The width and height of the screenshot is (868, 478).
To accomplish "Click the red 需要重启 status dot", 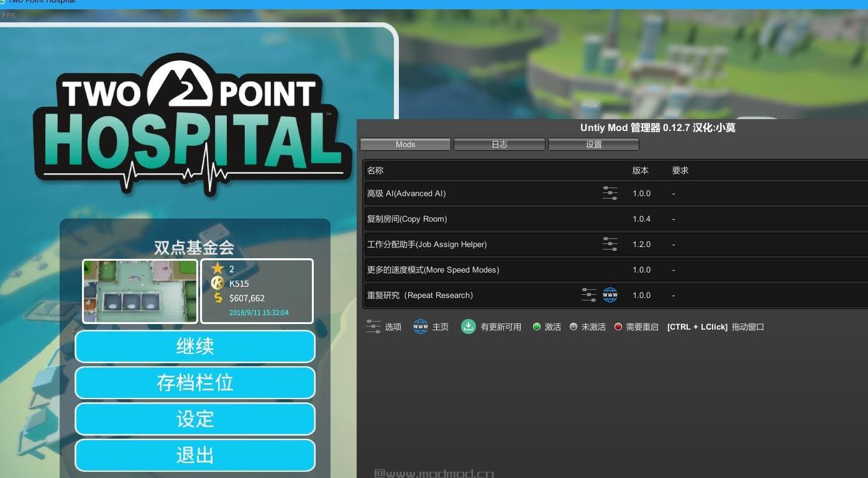I will (618, 327).
